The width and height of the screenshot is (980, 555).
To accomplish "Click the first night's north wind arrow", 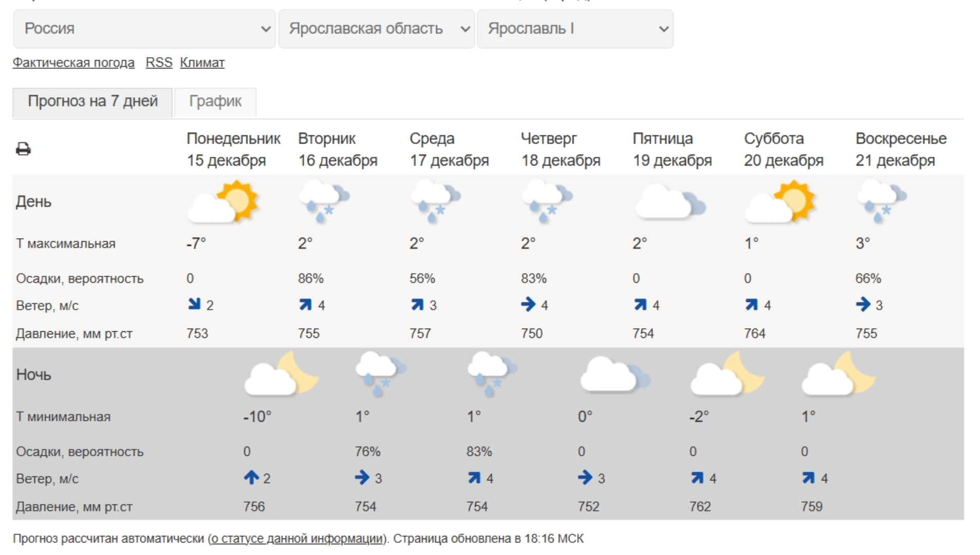I will coord(251,478).
